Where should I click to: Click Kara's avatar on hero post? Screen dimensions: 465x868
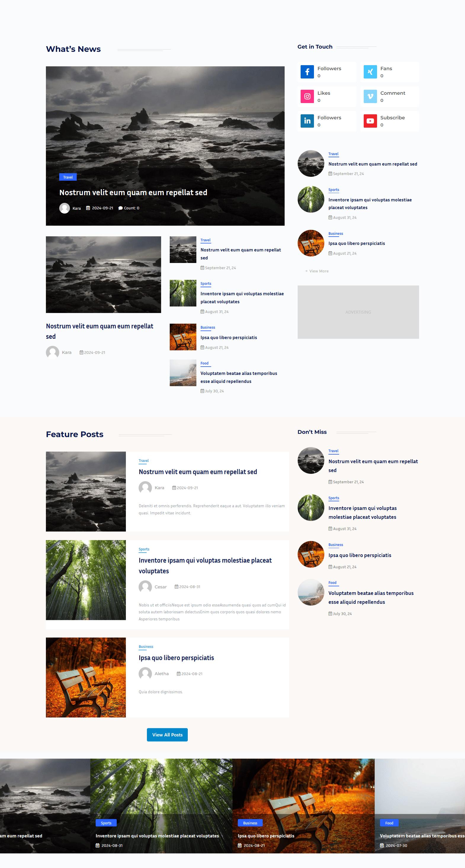pos(64,208)
